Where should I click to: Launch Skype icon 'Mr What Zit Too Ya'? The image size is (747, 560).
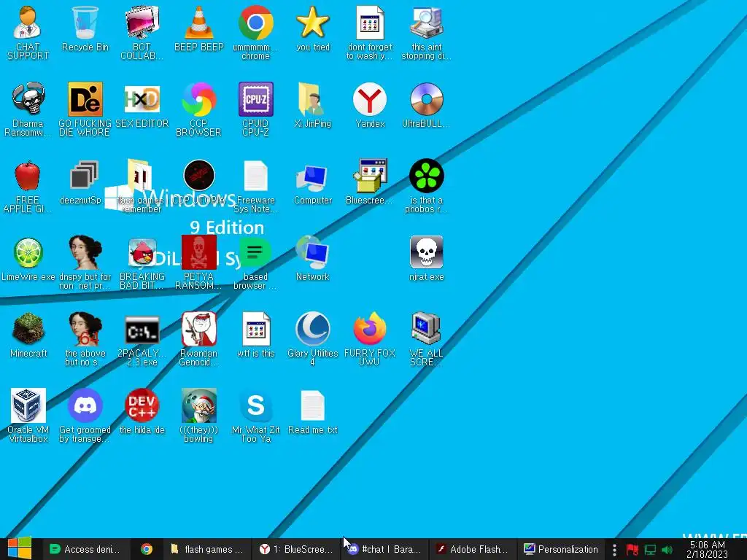[x=256, y=416]
